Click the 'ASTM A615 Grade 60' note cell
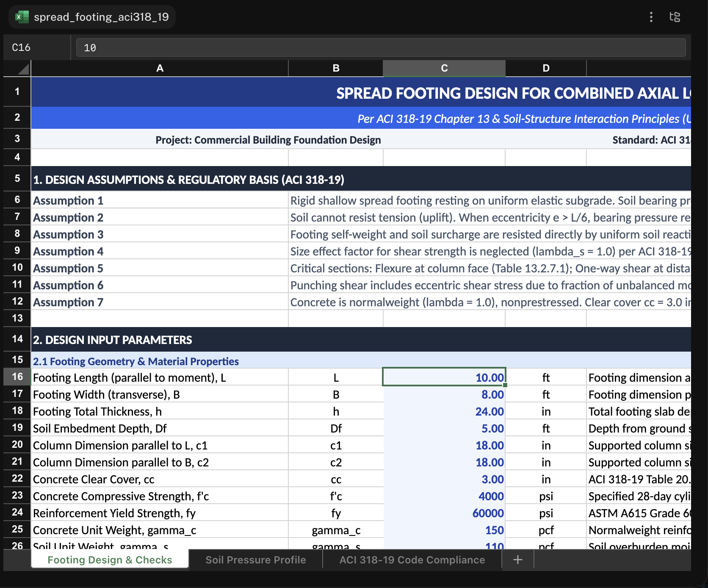Screen dimensions: 708x588 (x=639, y=513)
